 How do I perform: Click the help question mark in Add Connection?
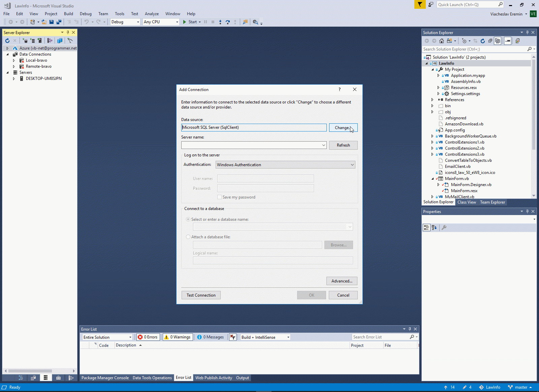[x=340, y=89]
